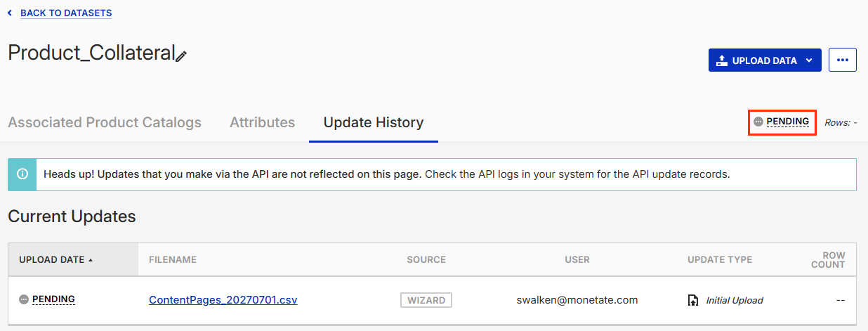Click the PENDING label in the upload row

54,299
